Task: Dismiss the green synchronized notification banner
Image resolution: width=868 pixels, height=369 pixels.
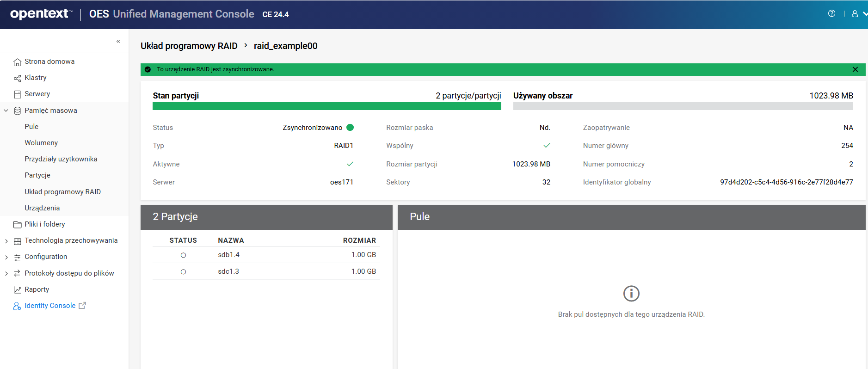Action: (x=855, y=69)
